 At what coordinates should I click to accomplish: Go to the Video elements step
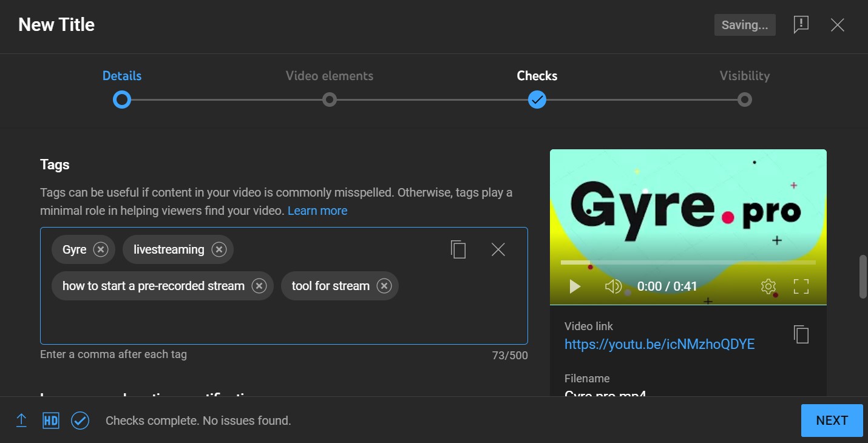(330, 76)
